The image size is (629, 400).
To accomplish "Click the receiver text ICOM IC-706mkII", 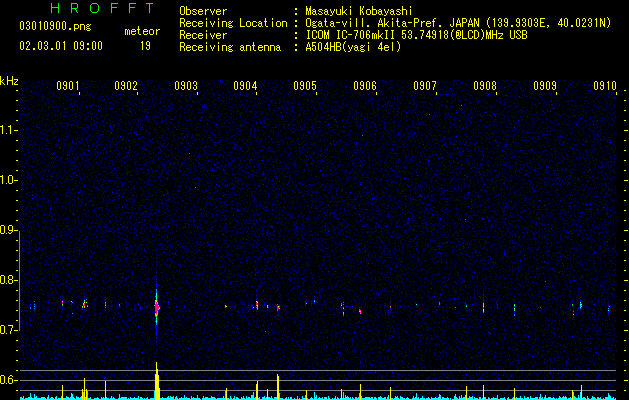I will pos(351,35).
